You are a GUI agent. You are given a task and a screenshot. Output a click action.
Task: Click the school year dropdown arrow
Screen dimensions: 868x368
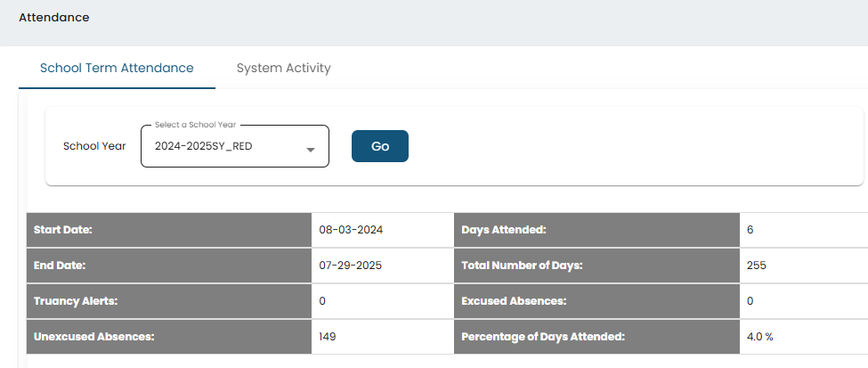click(311, 150)
